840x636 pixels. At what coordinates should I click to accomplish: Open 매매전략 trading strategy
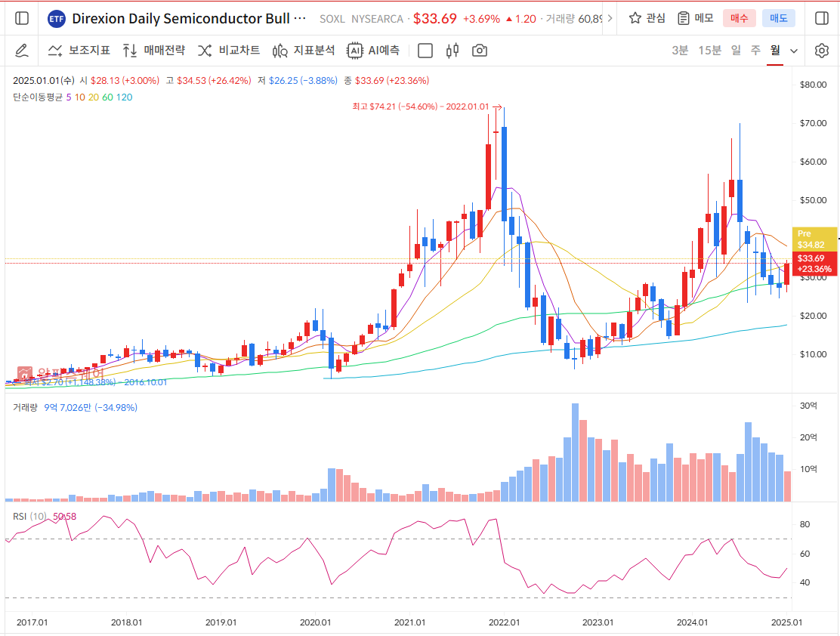click(x=154, y=51)
